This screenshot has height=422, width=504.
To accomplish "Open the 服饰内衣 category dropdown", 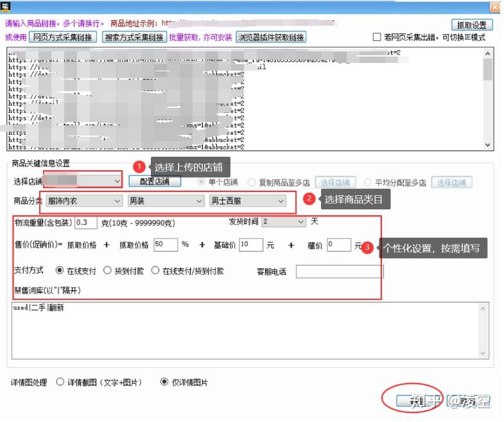I will [x=84, y=201].
